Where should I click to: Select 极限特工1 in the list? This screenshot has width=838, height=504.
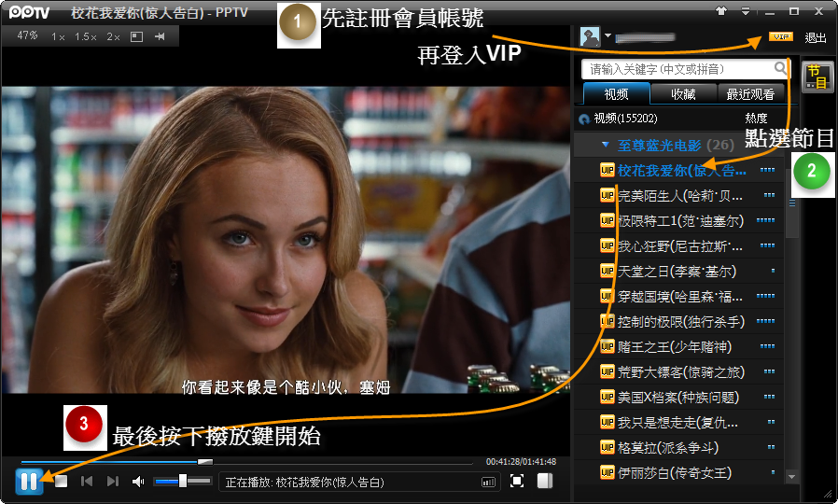click(680, 220)
